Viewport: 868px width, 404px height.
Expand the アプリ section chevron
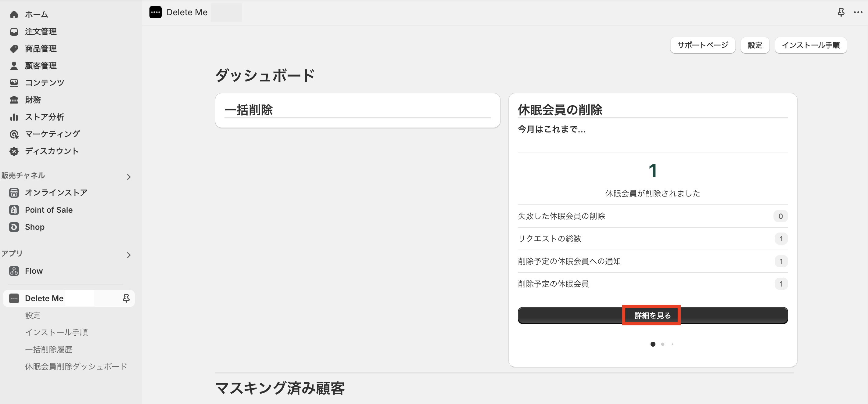[129, 255]
